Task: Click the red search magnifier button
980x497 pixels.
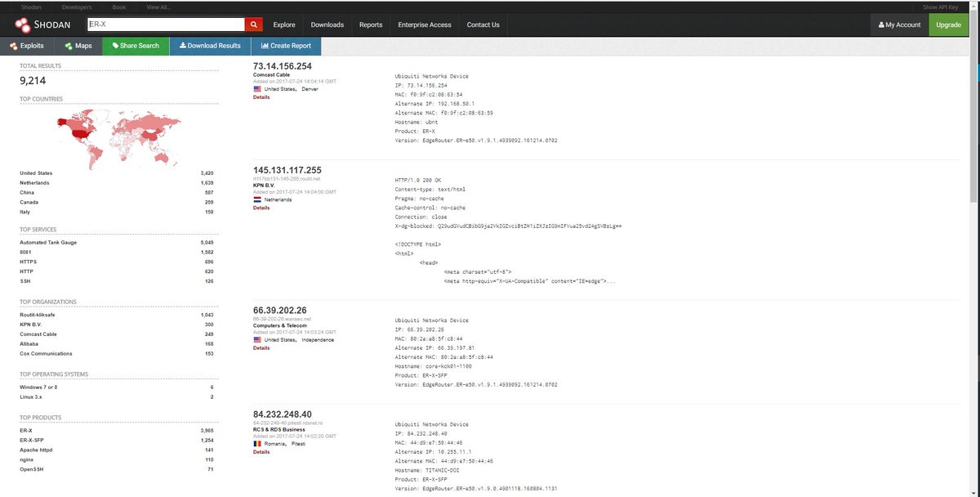Action: [254, 25]
